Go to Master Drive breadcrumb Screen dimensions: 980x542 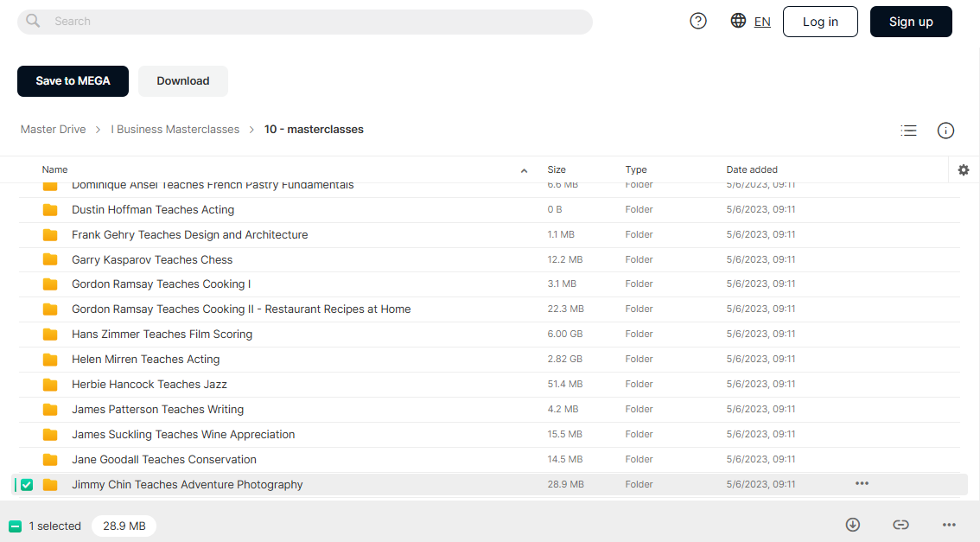[x=53, y=130]
